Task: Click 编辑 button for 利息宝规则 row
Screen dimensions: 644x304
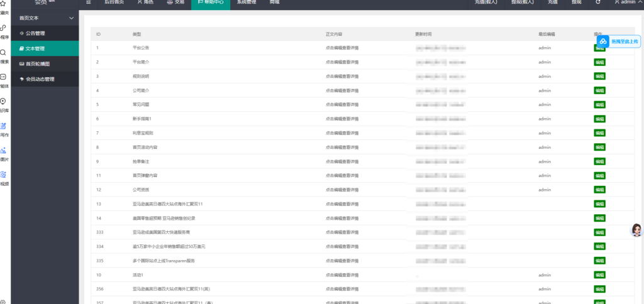Action: [x=599, y=133]
